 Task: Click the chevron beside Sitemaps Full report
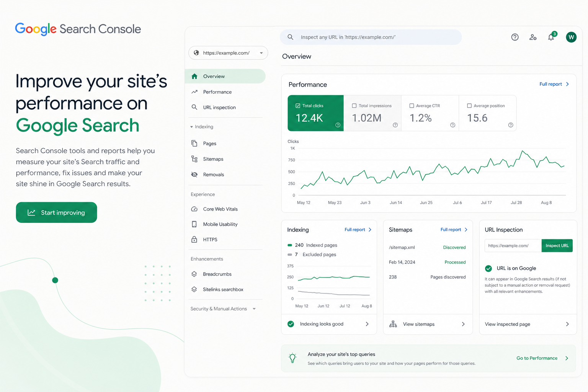(466, 230)
